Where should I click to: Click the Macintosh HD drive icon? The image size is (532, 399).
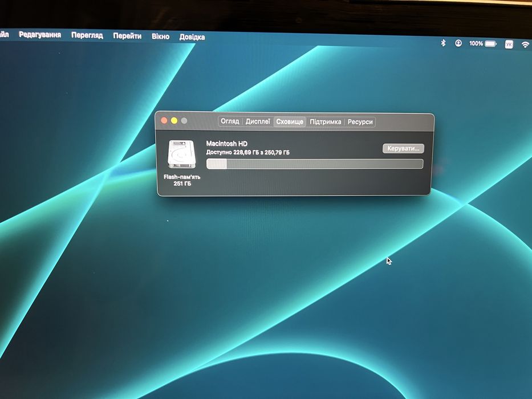(x=182, y=154)
